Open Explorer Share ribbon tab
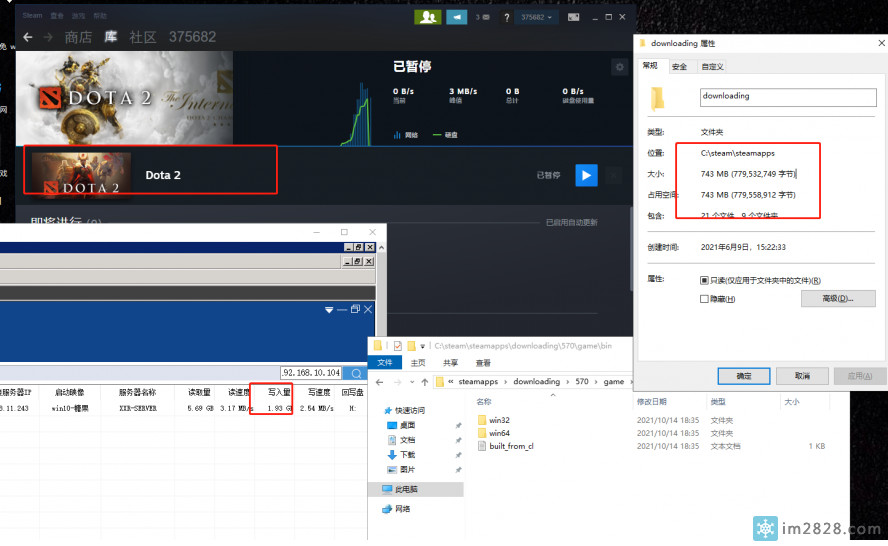The image size is (888, 546). (451, 363)
